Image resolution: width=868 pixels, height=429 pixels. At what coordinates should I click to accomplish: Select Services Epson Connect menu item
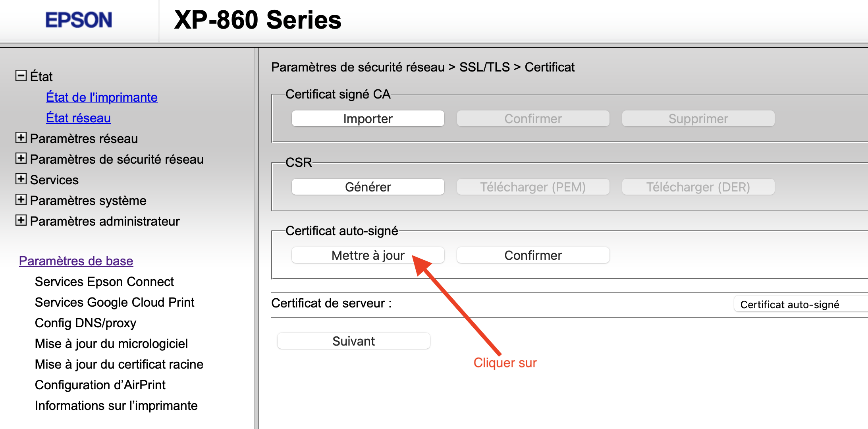coord(104,282)
